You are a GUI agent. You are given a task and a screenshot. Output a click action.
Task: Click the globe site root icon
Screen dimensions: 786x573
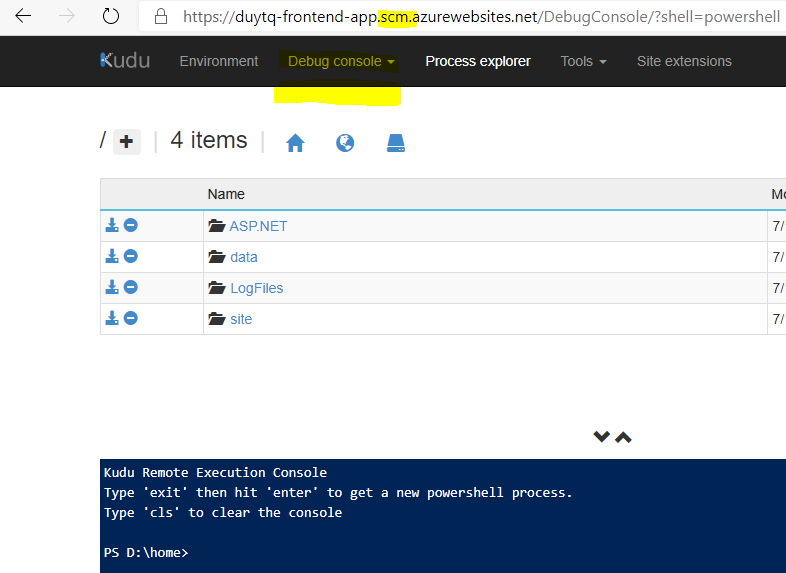(x=345, y=143)
